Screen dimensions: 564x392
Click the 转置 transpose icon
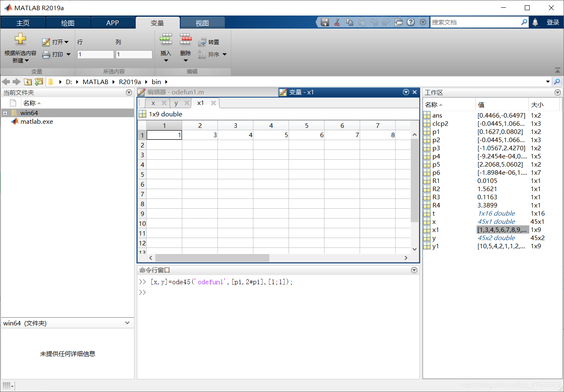point(202,42)
